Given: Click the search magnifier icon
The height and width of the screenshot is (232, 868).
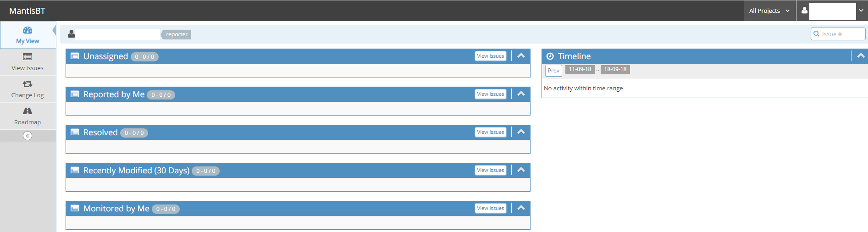Looking at the screenshot, I should coord(817,34).
